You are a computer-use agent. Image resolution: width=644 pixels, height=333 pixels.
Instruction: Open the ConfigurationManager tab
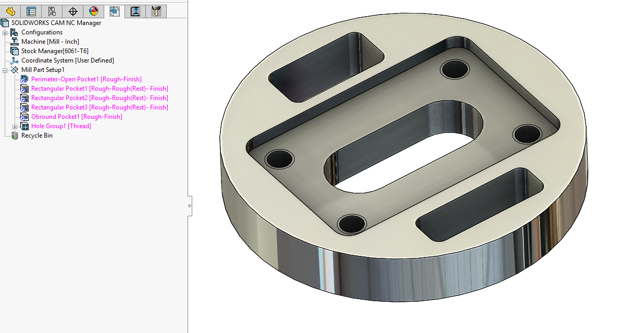coord(52,11)
